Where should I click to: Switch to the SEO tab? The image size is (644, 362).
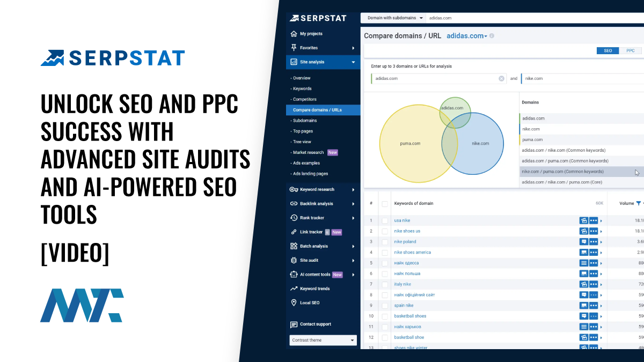[x=608, y=50]
